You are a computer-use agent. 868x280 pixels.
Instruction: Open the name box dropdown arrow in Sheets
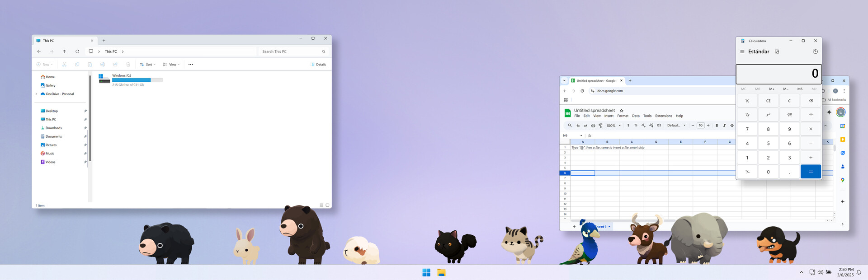coord(581,135)
